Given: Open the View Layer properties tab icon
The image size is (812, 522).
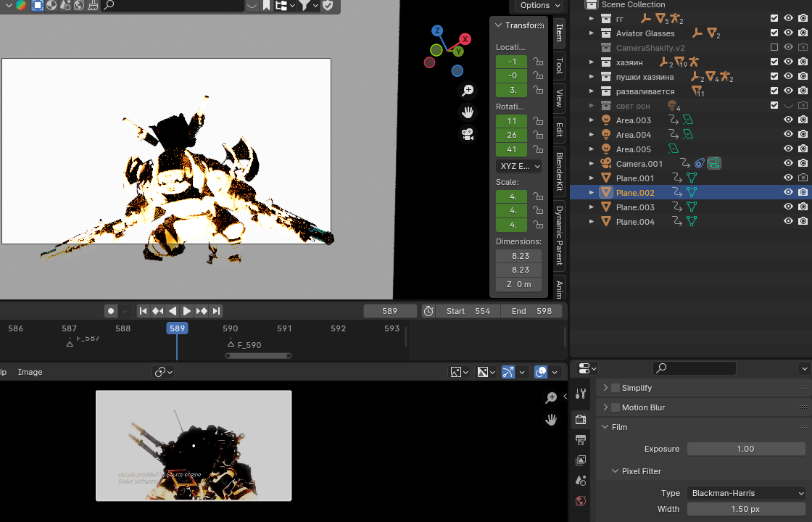Looking at the screenshot, I should 580,460.
